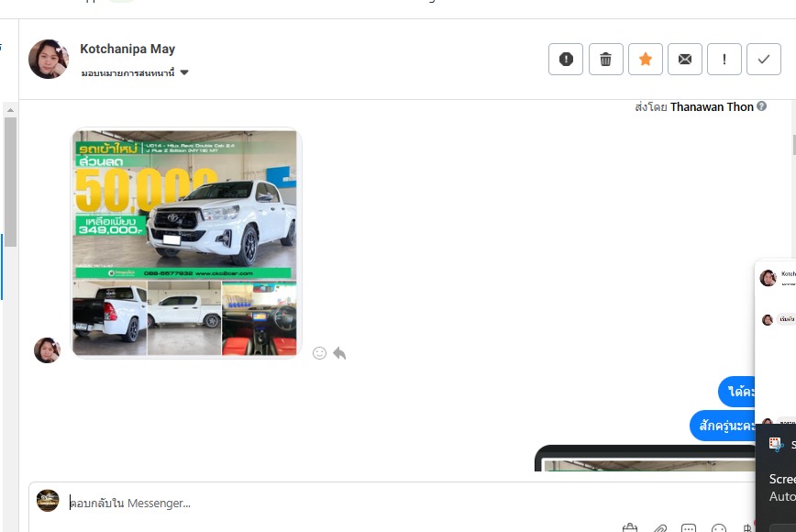Click the blue สักครู่นะคะ message bubble

723,425
